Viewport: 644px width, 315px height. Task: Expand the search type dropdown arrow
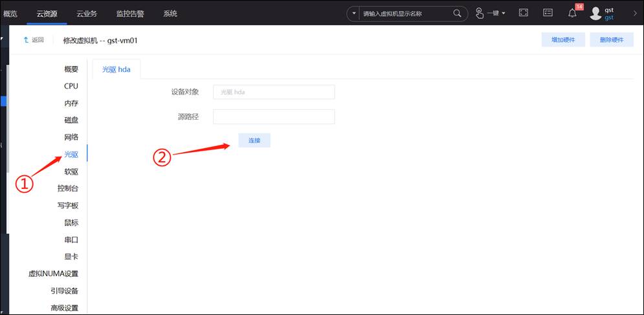click(353, 14)
